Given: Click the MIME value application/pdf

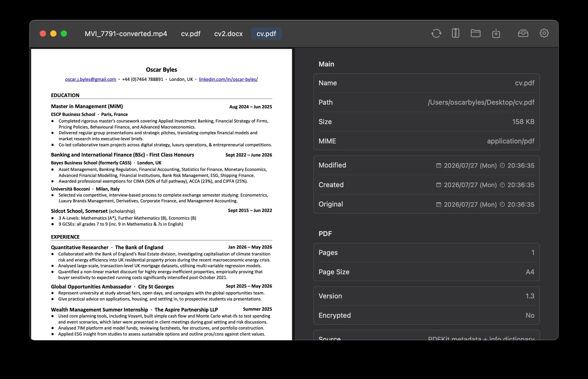Looking at the screenshot, I should (x=511, y=141).
